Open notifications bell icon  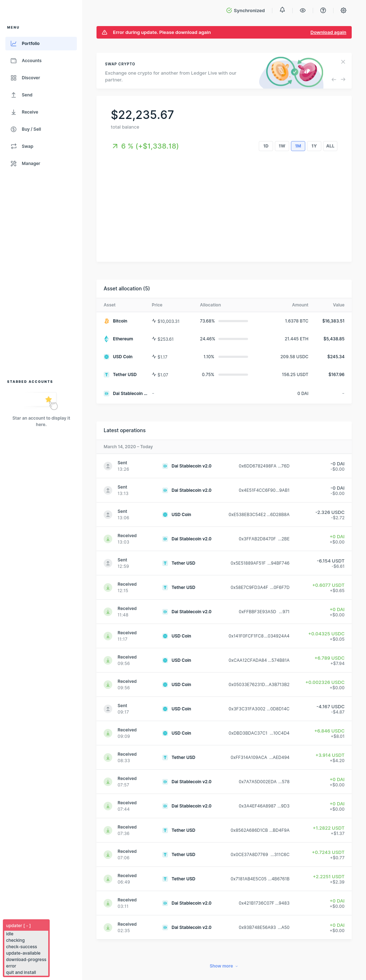click(x=282, y=10)
